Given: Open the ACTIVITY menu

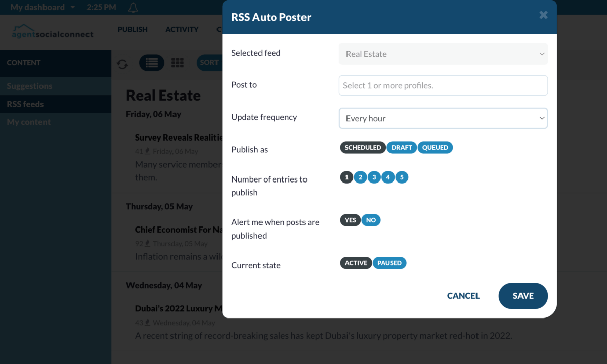Looking at the screenshot, I should [x=182, y=29].
